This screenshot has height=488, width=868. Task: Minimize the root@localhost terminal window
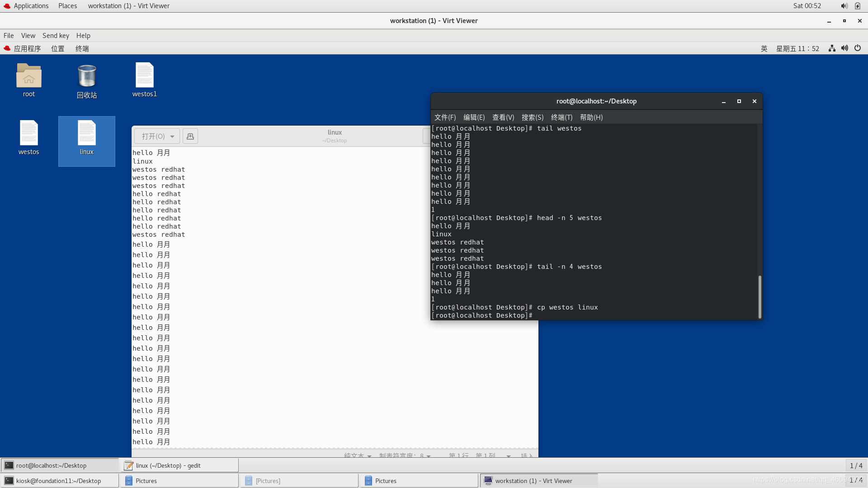724,101
